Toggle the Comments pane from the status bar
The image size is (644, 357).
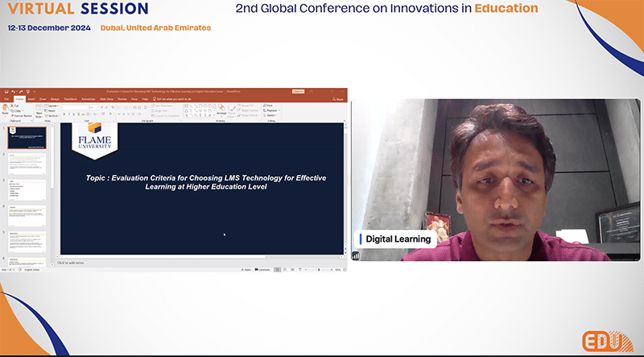(262, 270)
